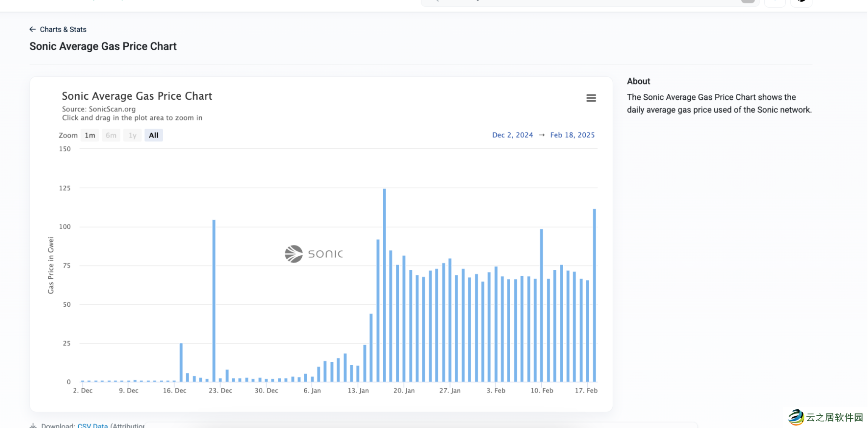The height and width of the screenshot is (428, 868).
Task: Select the 1y zoom range
Action: 132,135
